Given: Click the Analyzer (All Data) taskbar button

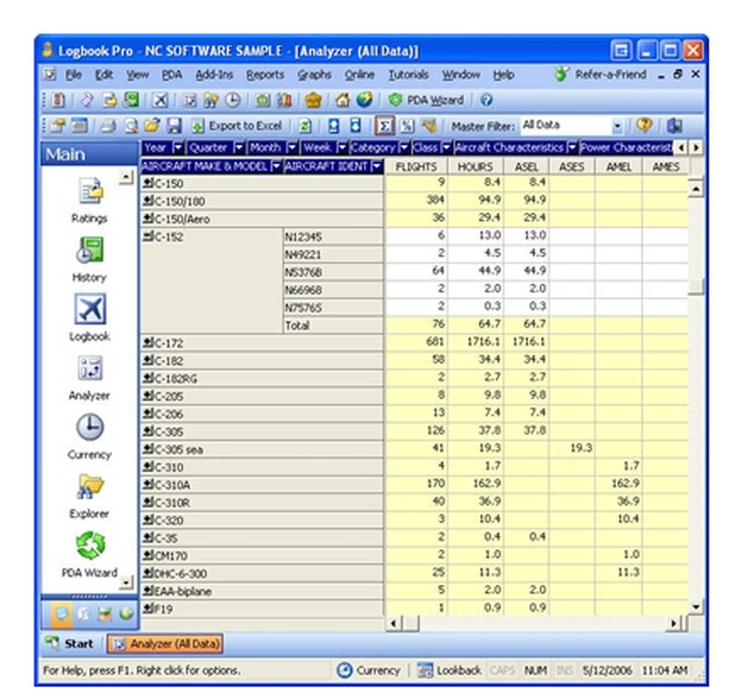Looking at the screenshot, I should [x=165, y=644].
